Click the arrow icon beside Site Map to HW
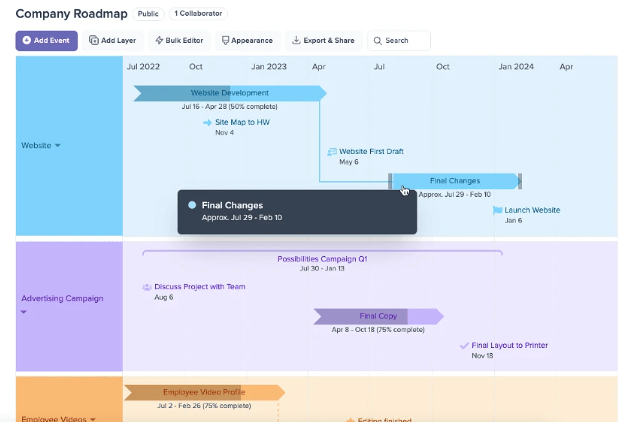Screen dimensions: 618x422 [207, 123]
